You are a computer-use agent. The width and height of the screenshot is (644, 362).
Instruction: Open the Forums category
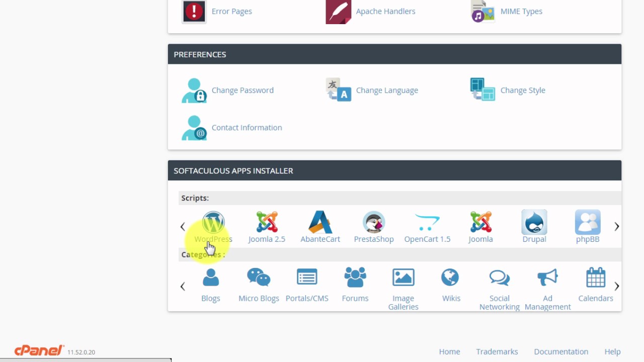[x=355, y=278]
